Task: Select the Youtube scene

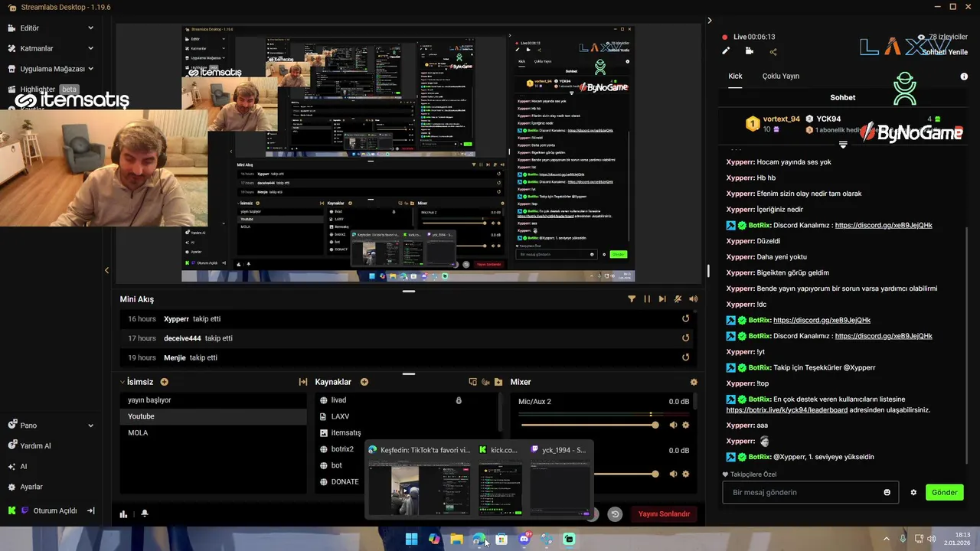Action: click(213, 416)
